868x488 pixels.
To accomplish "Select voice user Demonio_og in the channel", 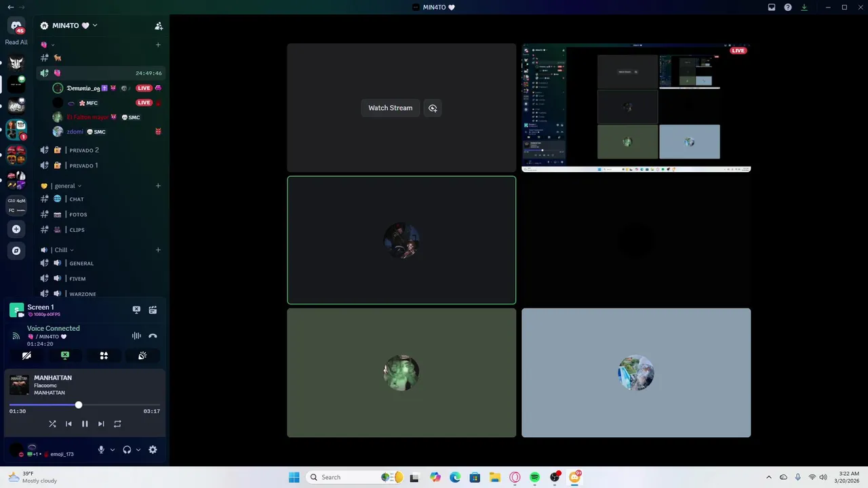I will [107, 88].
